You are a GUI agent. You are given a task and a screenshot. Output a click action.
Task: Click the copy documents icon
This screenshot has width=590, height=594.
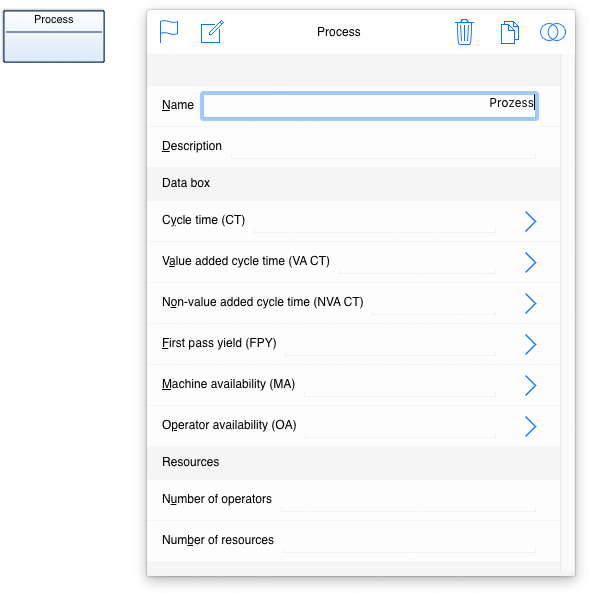(x=510, y=32)
